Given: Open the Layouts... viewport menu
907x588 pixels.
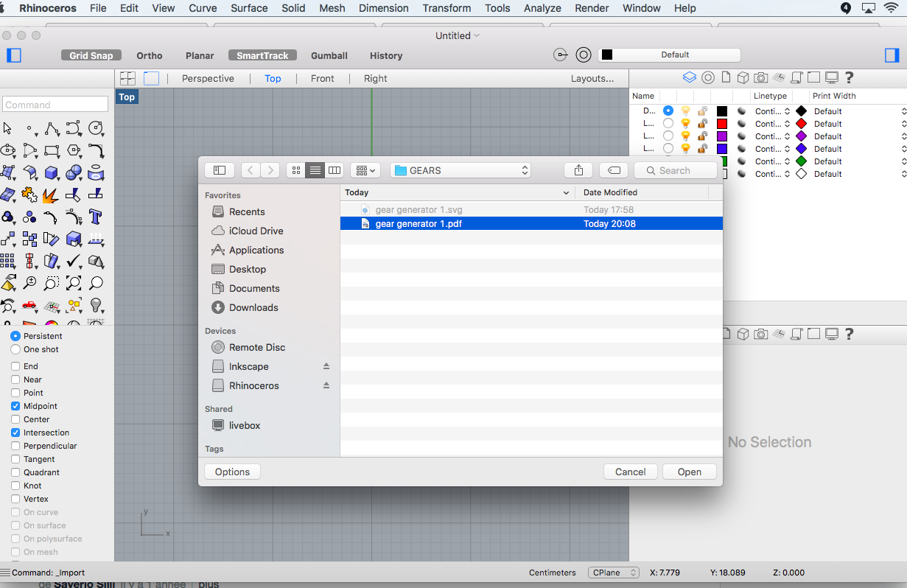Looking at the screenshot, I should click(x=592, y=78).
